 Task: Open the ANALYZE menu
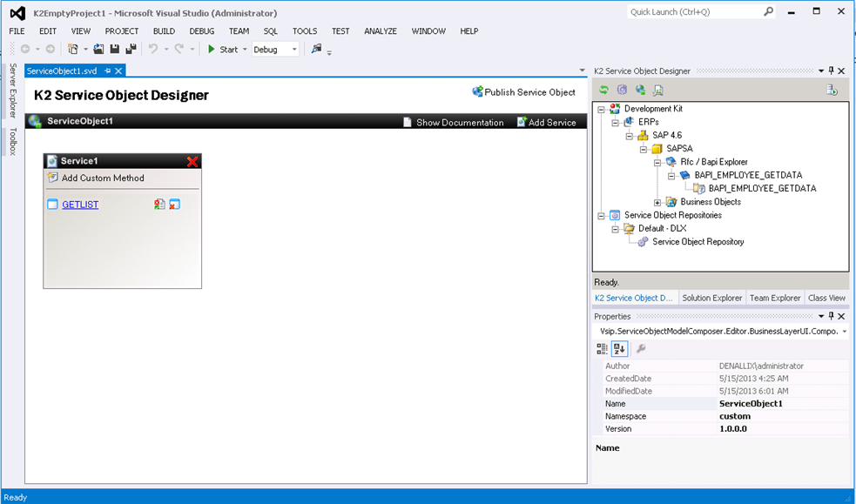coord(381,31)
